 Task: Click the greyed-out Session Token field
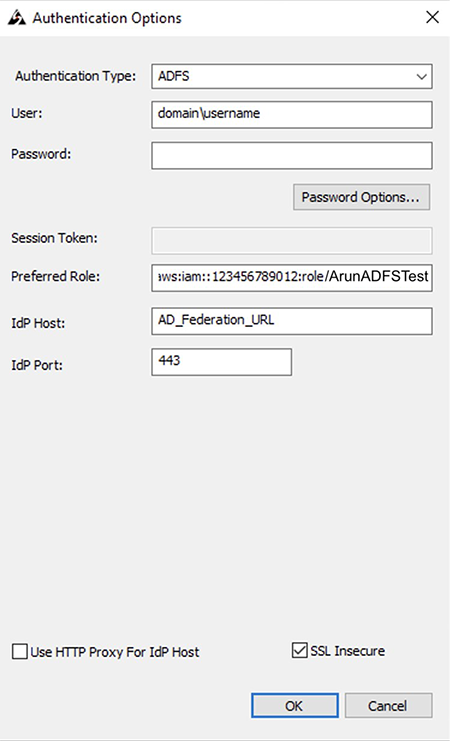pos(291,240)
